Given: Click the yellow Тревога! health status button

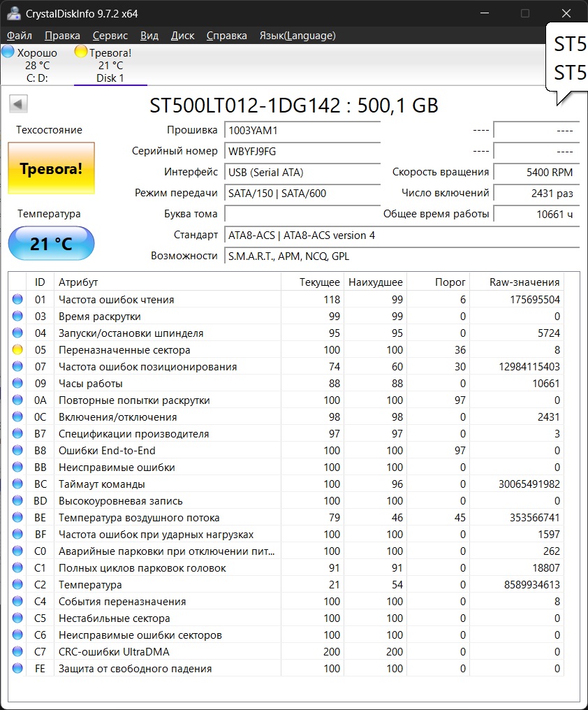Looking at the screenshot, I should (x=51, y=168).
